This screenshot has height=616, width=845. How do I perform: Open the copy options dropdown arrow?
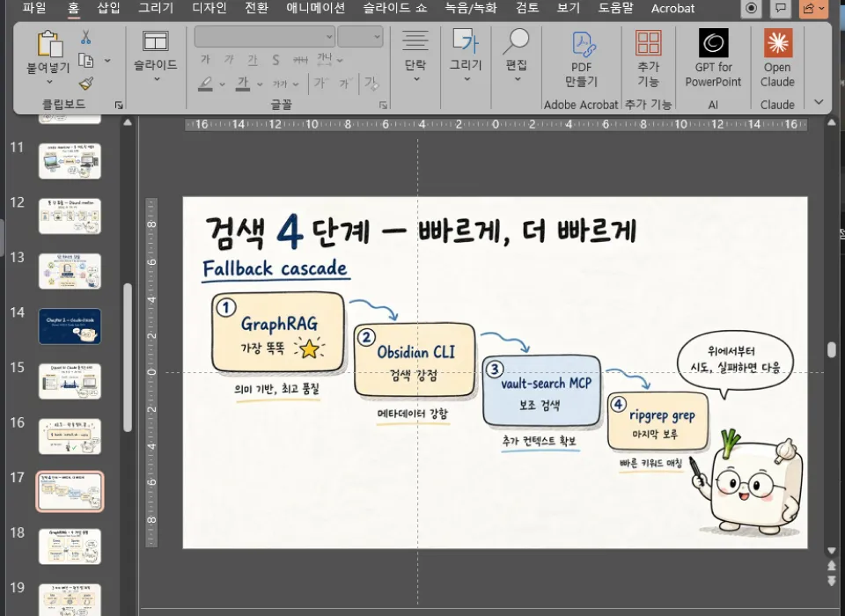pos(107,61)
